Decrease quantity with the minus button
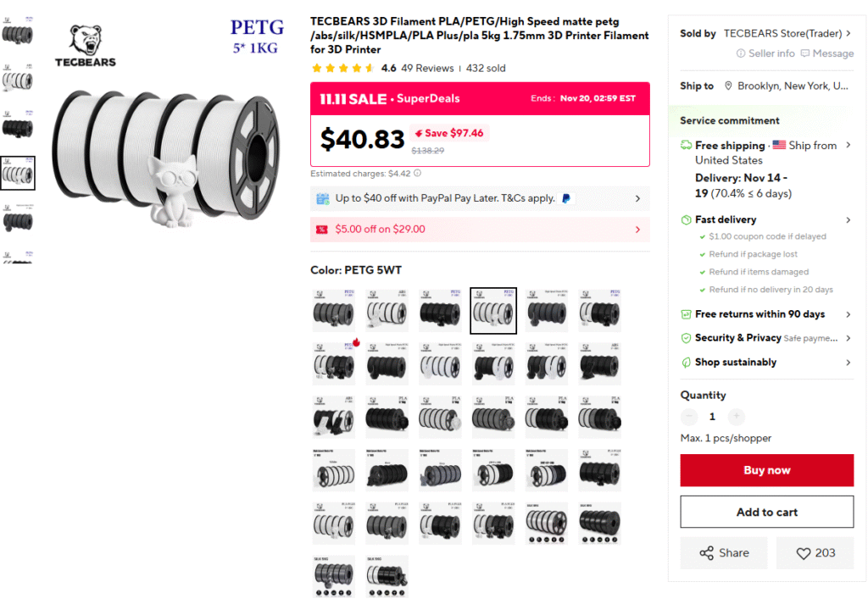The height and width of the screenshot is (604, 868). tap(689, 417)
